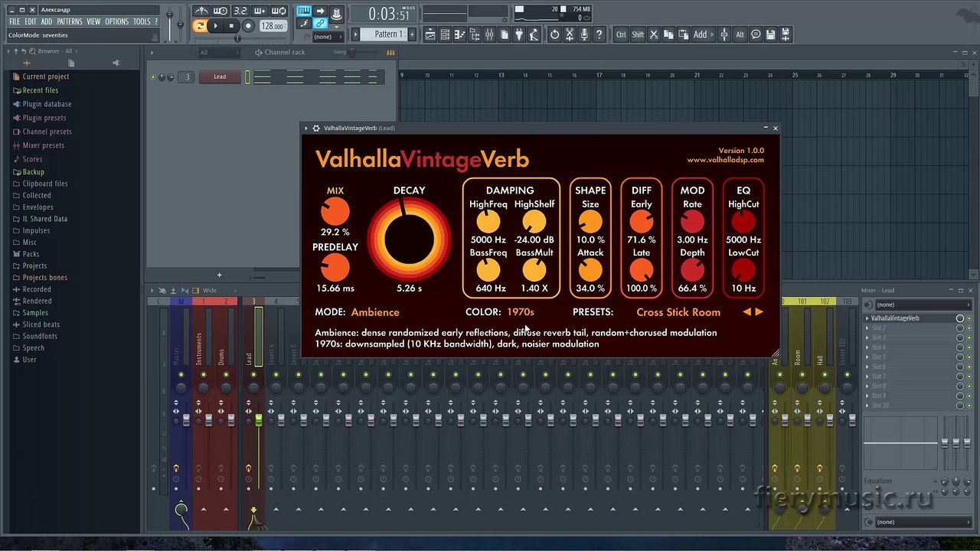Viewport: 980px width, 551px height.
Task: Open the FILE menu
Action: pos(15,21)
